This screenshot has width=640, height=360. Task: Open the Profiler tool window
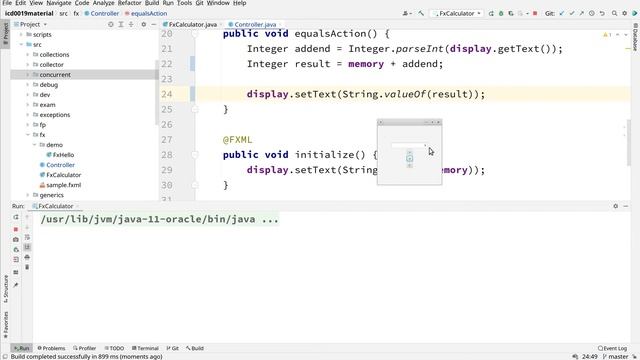coord(84,348)
